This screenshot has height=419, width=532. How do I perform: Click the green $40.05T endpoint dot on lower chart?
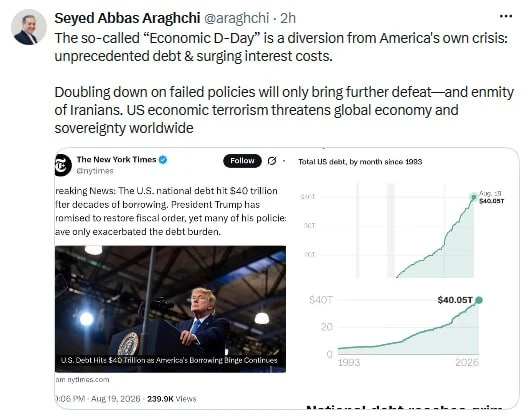point(479,300)
